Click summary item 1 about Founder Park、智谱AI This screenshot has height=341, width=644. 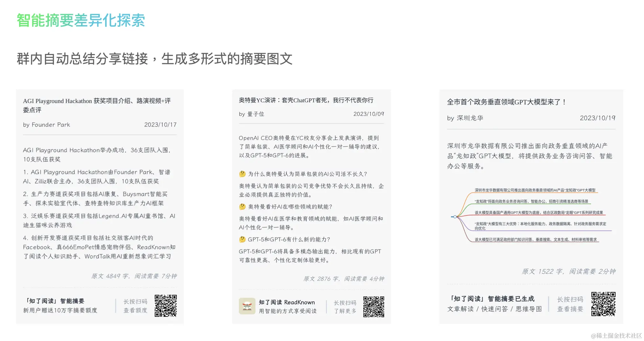(x=97, y=177)
